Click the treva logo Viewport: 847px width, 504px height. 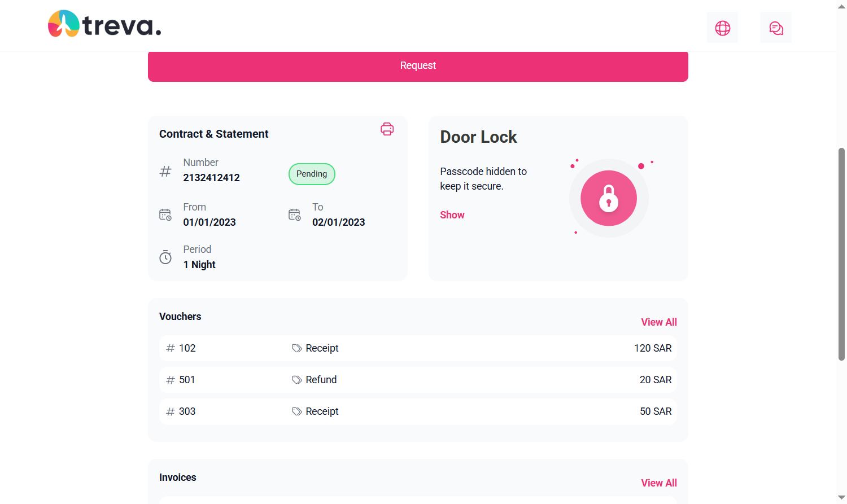pyautogui.click(x=105, y=24)
